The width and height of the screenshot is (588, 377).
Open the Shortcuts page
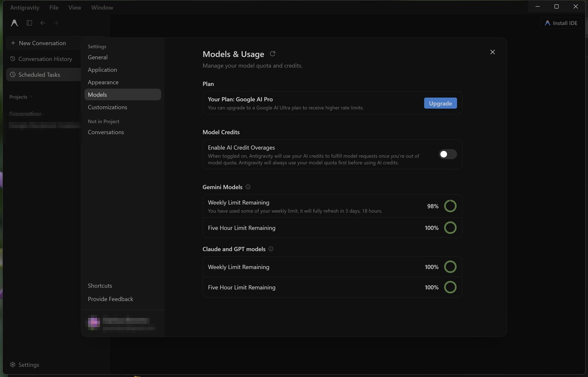tap(100, 286)
